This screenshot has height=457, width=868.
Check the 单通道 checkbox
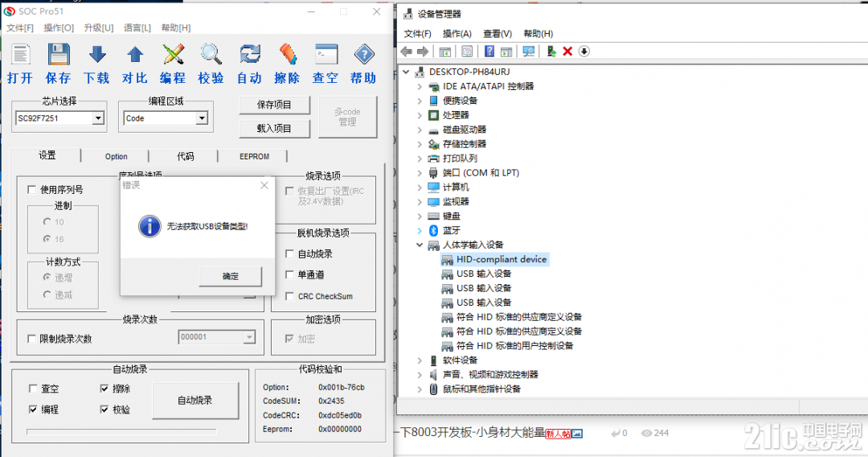tap(289, 274)
